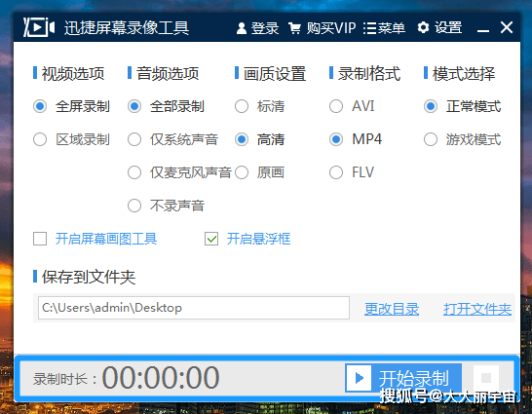
Task: Select 仅系统声音 audio option
Action: click(x=134, y=139)
